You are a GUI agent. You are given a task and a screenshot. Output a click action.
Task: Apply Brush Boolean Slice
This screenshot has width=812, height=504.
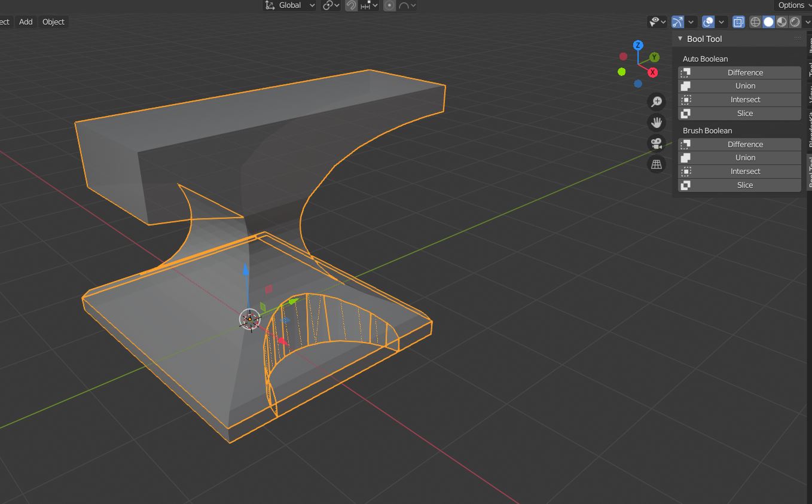[x=740, y=185]
